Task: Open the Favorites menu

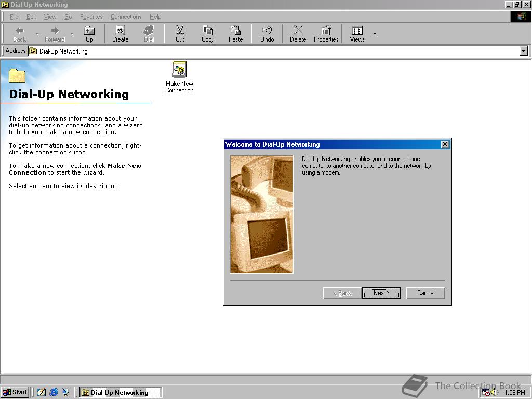Action: point(91,17)
